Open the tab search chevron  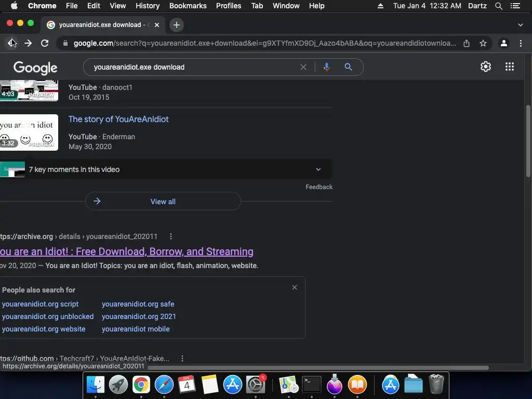coord(521,25)
